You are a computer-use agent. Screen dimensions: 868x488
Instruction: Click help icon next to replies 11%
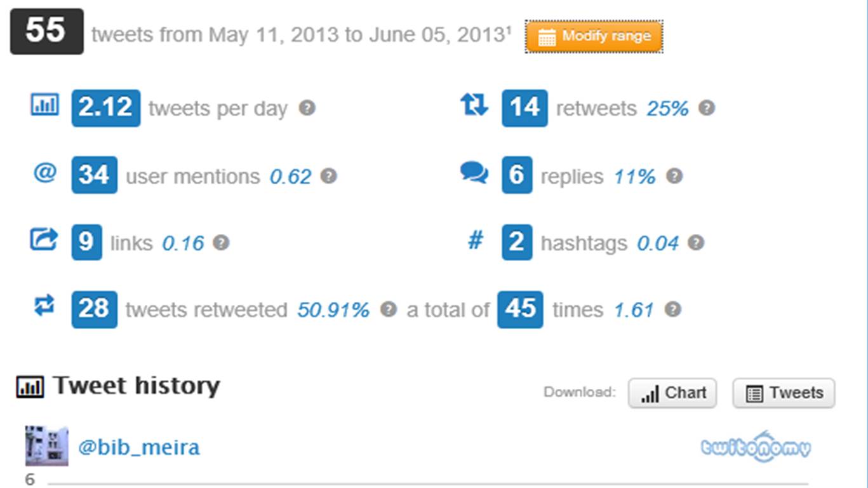[674, 175]
